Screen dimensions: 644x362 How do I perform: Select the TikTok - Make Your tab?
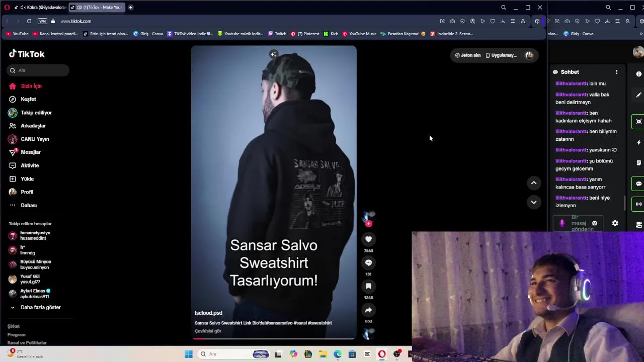(97, 8)
